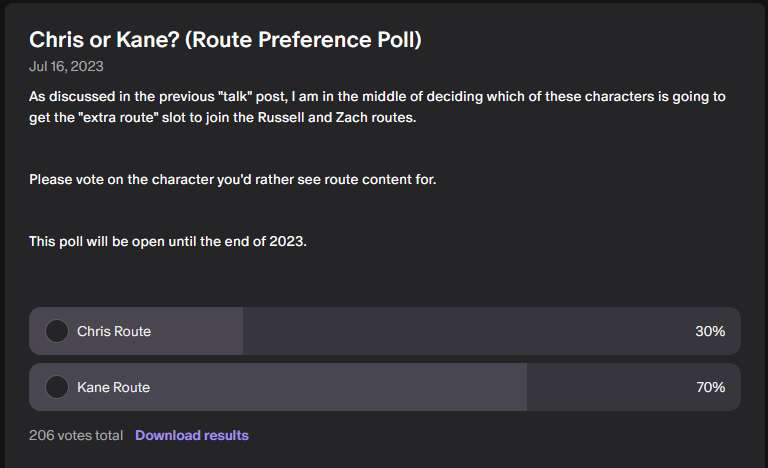Click the "This poll will be open" sentence
Screen dimensions: 768x468
(x=168, y=241)
